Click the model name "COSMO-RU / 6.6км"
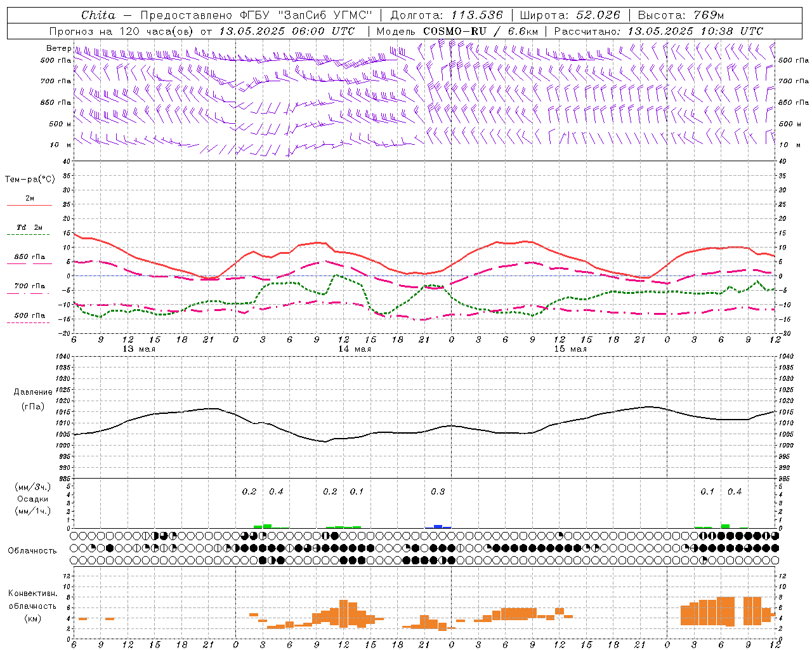This screenshot has height=650, width=812. pyautogui.click(x=481, y=31)
